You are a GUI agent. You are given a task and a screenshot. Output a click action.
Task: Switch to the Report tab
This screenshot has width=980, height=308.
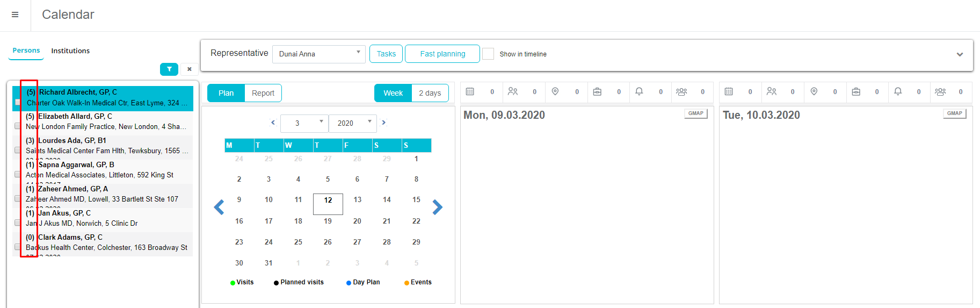point(263,93)
